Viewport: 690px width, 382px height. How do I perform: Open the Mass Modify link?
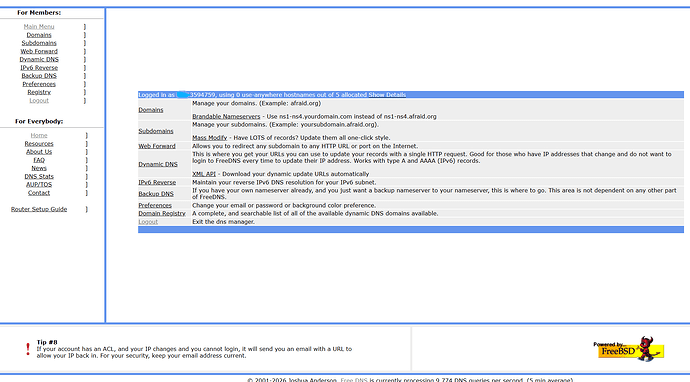[209, 138]
